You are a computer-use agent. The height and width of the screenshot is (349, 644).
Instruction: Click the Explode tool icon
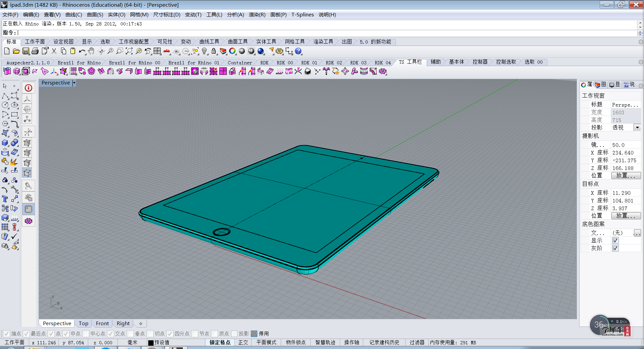coord(14,161)
